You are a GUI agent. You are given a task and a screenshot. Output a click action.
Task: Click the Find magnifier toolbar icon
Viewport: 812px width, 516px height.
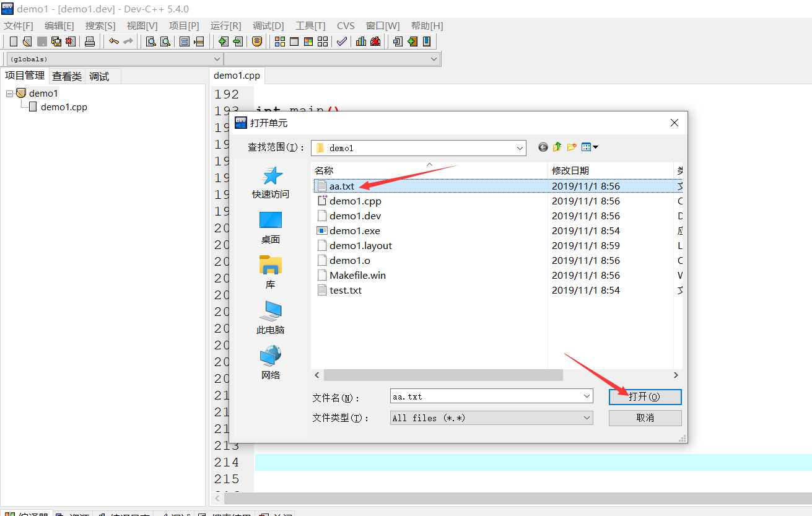click(x=151, y=42)
